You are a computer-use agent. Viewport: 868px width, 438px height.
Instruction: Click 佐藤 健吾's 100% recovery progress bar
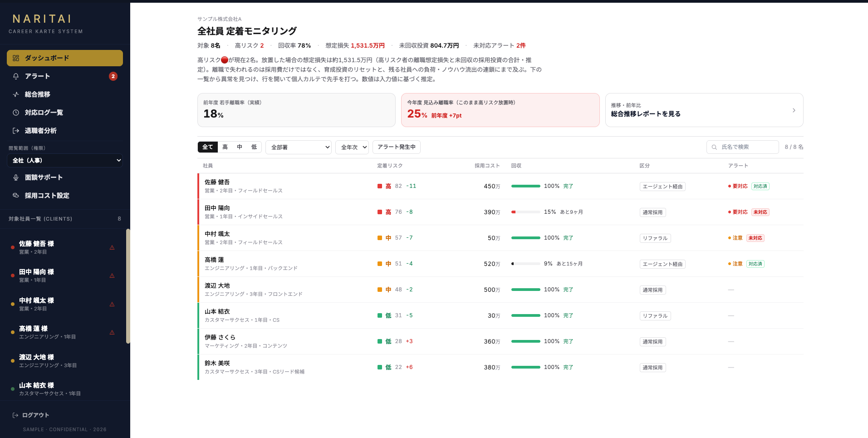[x=526, y=186]
